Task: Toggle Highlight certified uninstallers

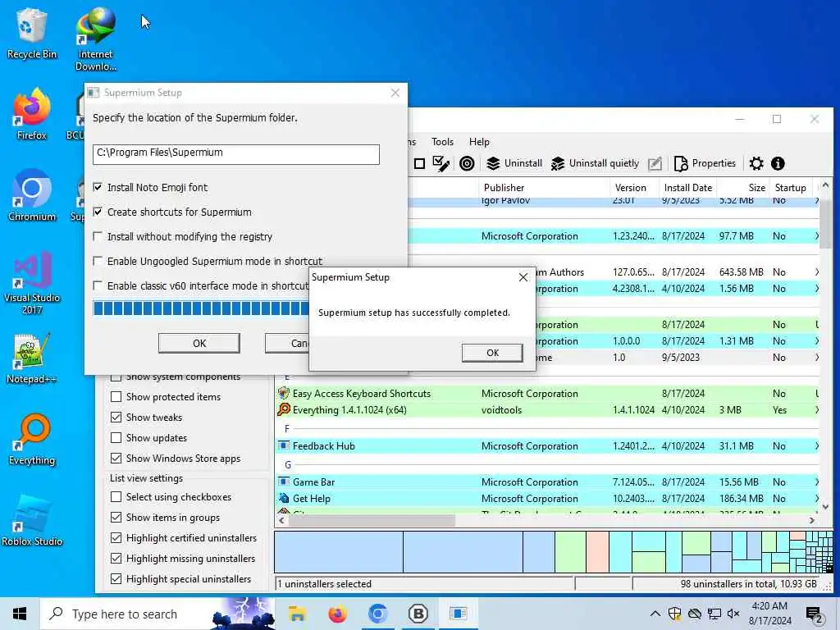Action: click(116, 537)
